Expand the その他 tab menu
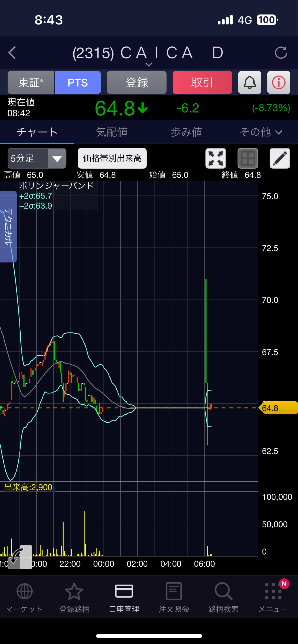The height and width of the screenshot is (644, 298). pyautogui.click(x=260, y=132)
